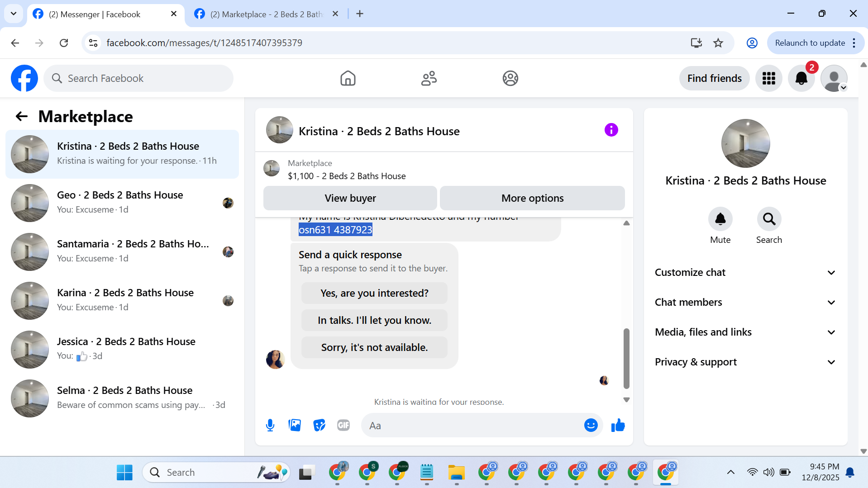Reload the current page
Viewport: 868px width, 488px height.
tap(64, 43)
